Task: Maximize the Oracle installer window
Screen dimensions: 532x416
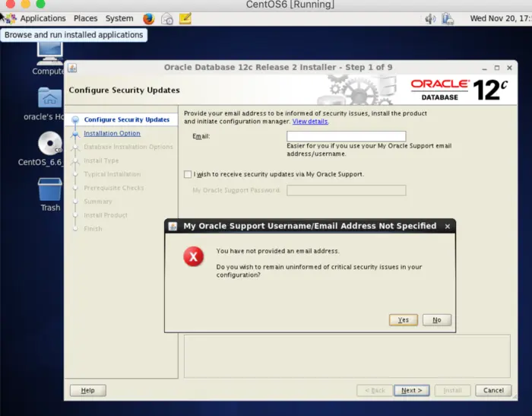Action: click(x=497, y=68)
